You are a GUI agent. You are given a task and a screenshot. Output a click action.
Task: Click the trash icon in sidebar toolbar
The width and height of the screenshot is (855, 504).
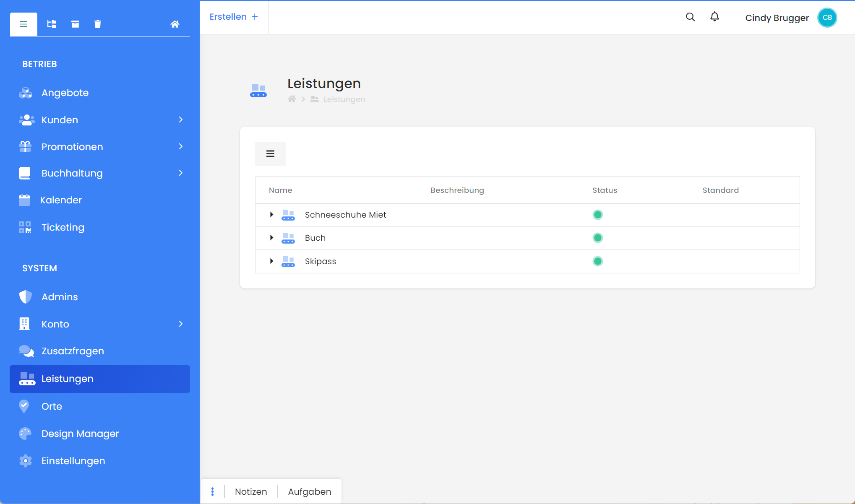click(98, 24)
